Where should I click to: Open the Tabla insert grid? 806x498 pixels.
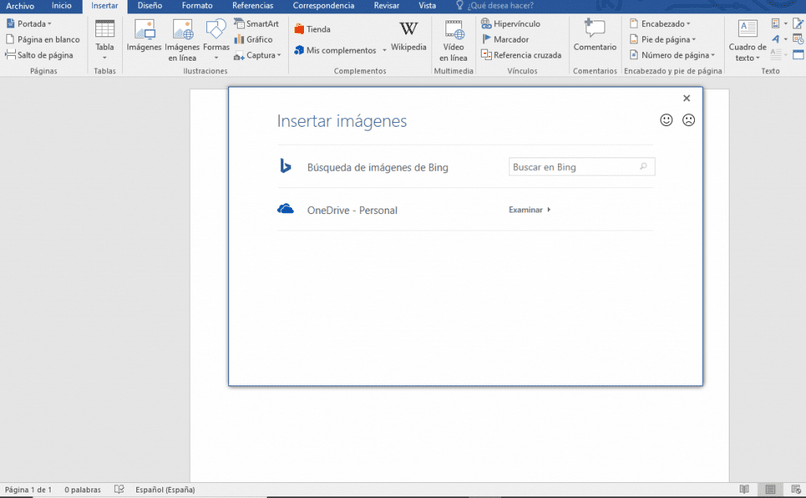pyautogui.click(x=105, y=40)
